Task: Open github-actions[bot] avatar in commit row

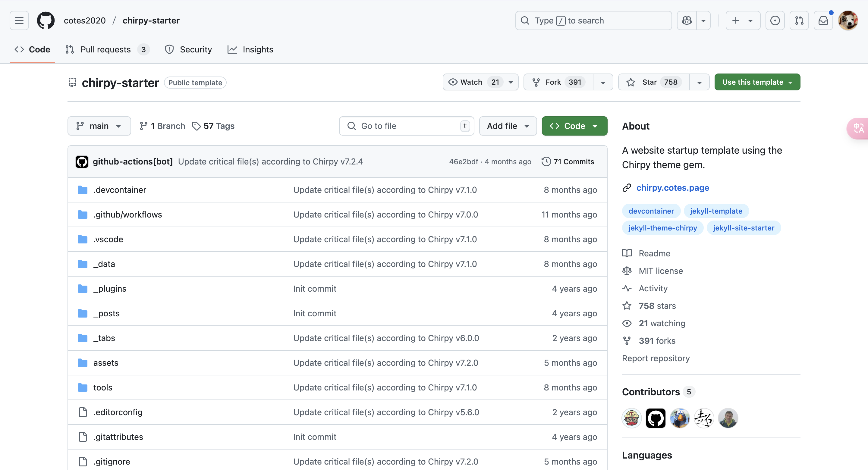Action: 82,162
